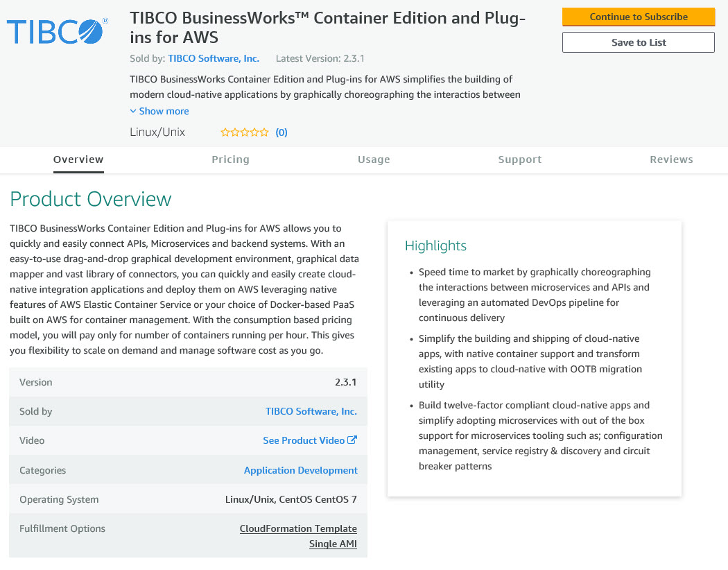Click the star rating icons
728x570 pixels.
(244, 132)
